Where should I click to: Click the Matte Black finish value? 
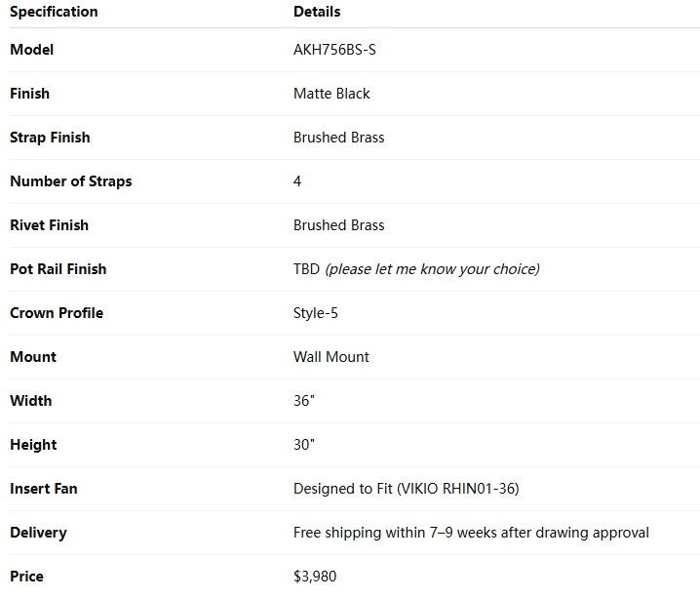(x=331, y=94)
